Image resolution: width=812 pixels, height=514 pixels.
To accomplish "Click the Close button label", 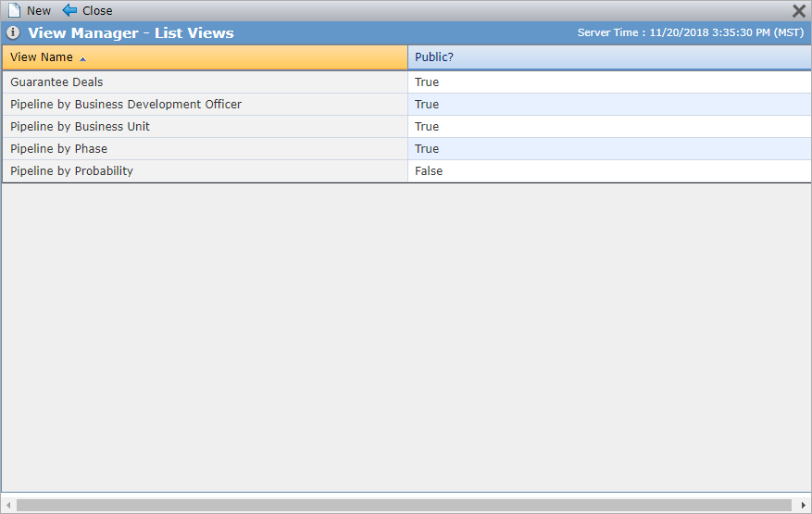I will point(97,11).
